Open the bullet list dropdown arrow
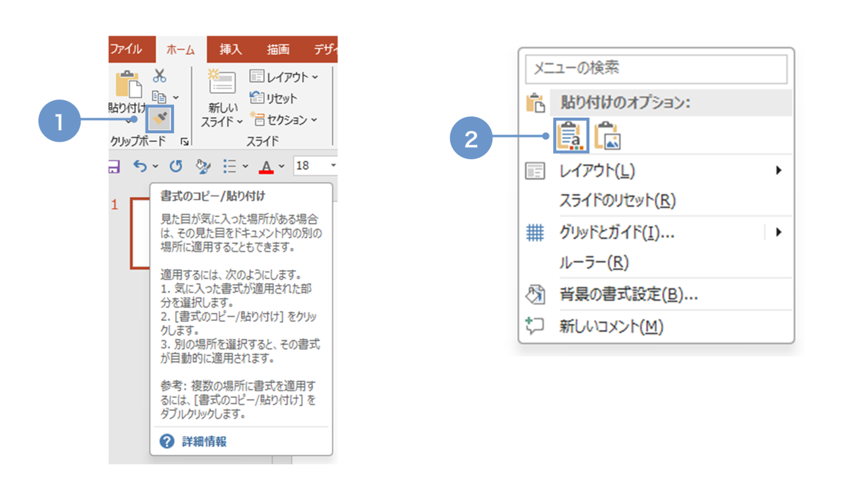Image resolution: width=868 pixels, height=488 pixels. [245, 166]
